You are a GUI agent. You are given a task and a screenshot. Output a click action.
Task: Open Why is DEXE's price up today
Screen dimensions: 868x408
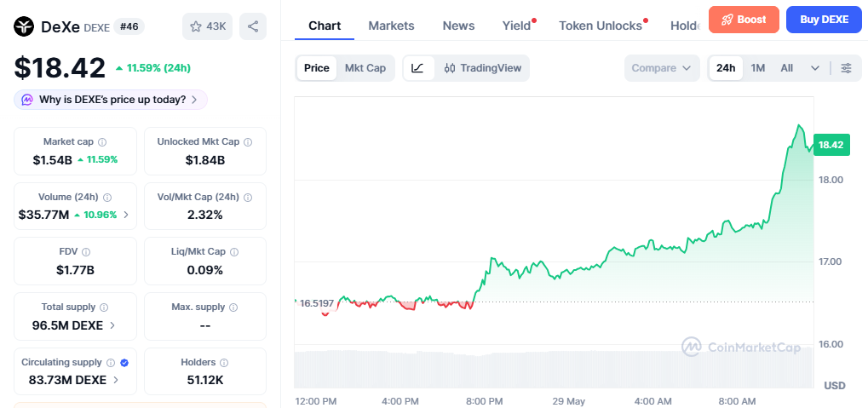(111, 100)
